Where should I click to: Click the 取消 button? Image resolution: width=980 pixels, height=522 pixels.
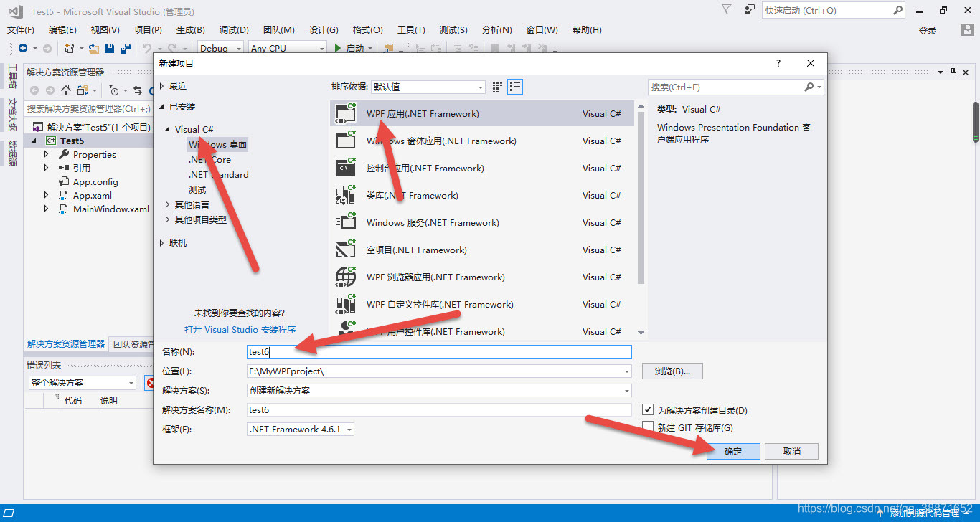tap(791, 452)
